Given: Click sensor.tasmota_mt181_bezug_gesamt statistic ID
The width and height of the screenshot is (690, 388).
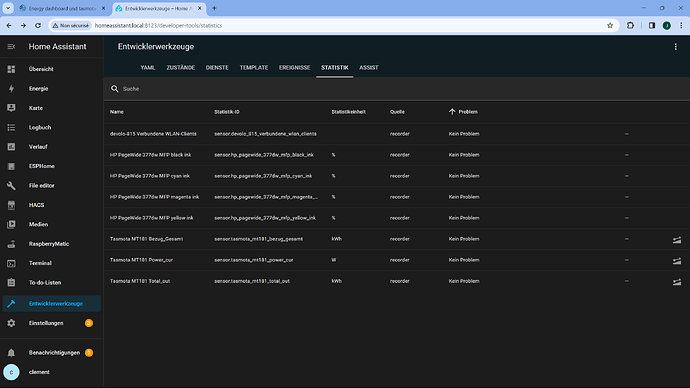Looking at the screenshot, I should [258, 239].
